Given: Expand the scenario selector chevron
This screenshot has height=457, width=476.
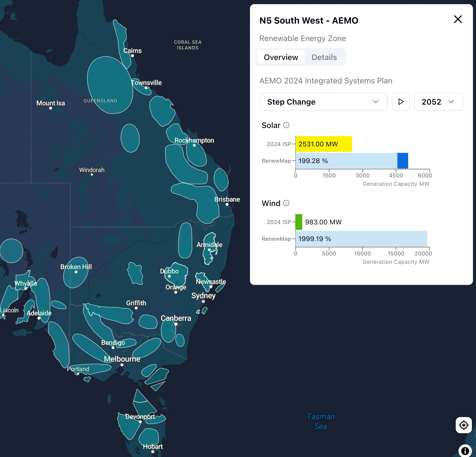Looking at the screenshot, I should (x=376, y=102).
